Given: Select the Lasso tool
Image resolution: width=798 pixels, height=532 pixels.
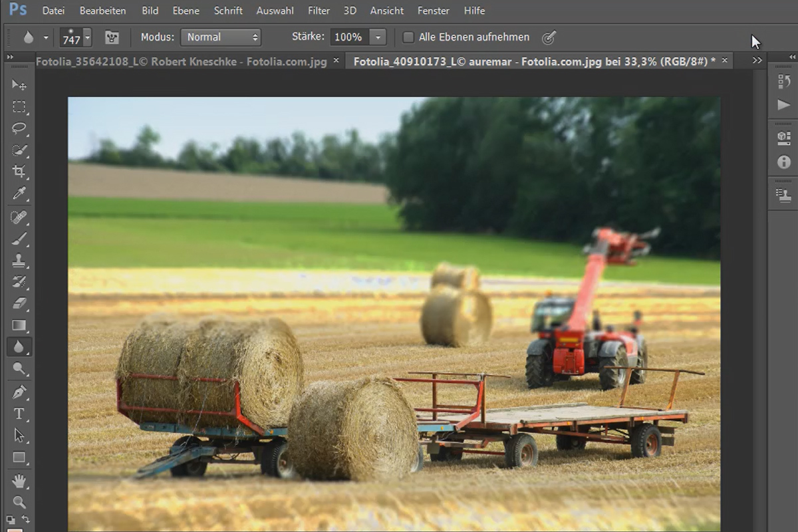Looking at the screenshot, I should 19,128.
